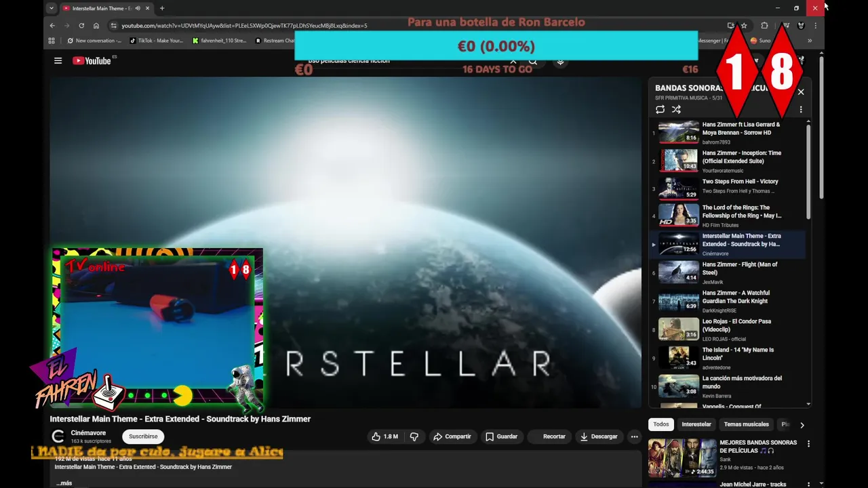Play Hans Zimmer - Flight (Man of Steel)
The height and width of the screenshot is (488, 868).
(727, 272)
